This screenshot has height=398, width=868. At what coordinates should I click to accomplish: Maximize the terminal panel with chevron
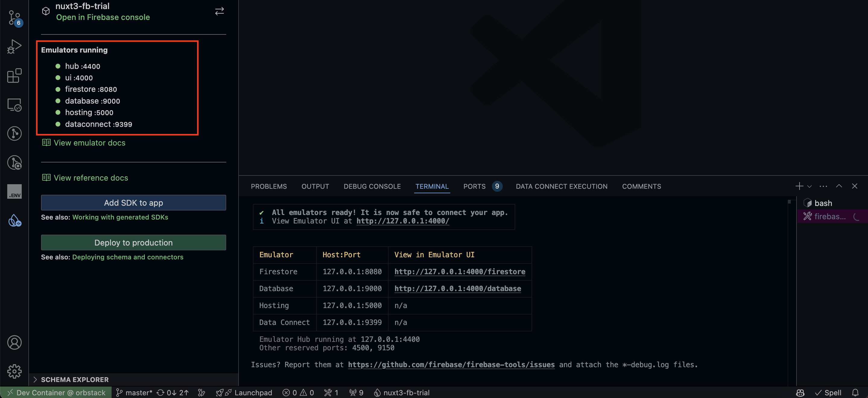tap(839, 186)
